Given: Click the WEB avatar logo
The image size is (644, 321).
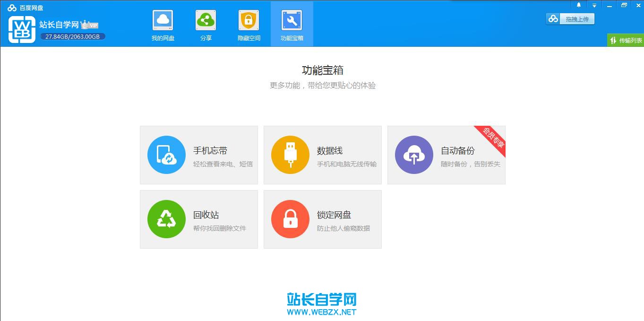Looking at the screenshot, I should [21, 29].
